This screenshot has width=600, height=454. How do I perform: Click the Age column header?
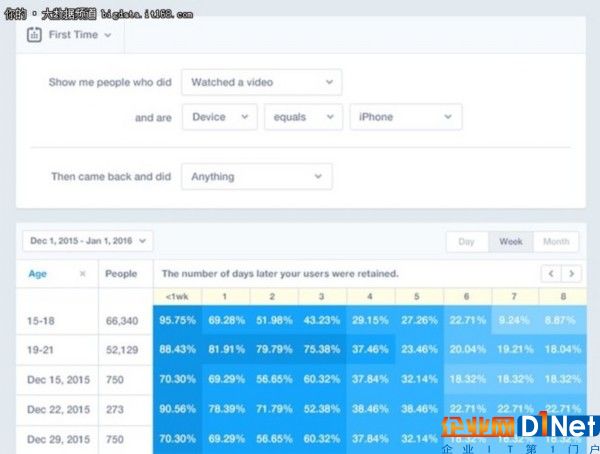38,274
